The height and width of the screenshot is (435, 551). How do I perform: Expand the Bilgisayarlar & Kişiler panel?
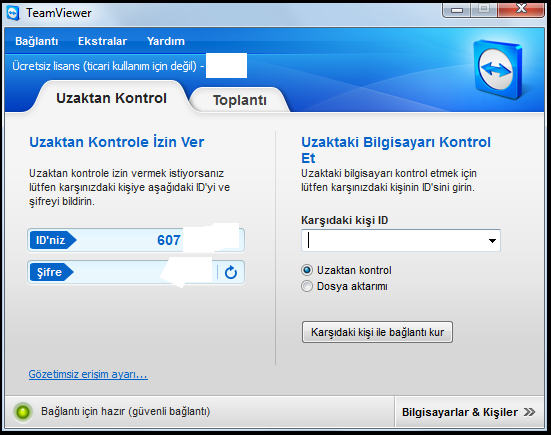click(x=468, y=412)
